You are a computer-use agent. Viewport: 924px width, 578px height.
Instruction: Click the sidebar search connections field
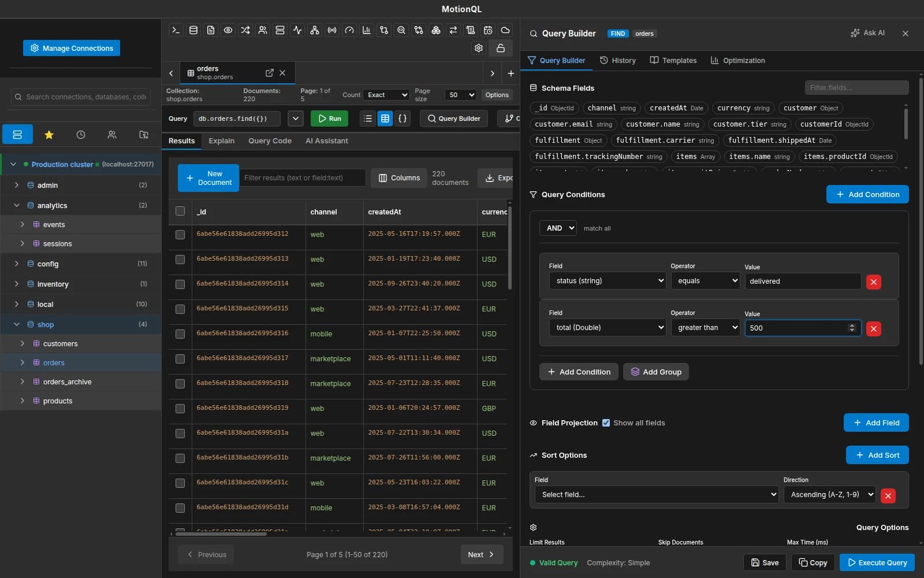(x=81, y=97)
